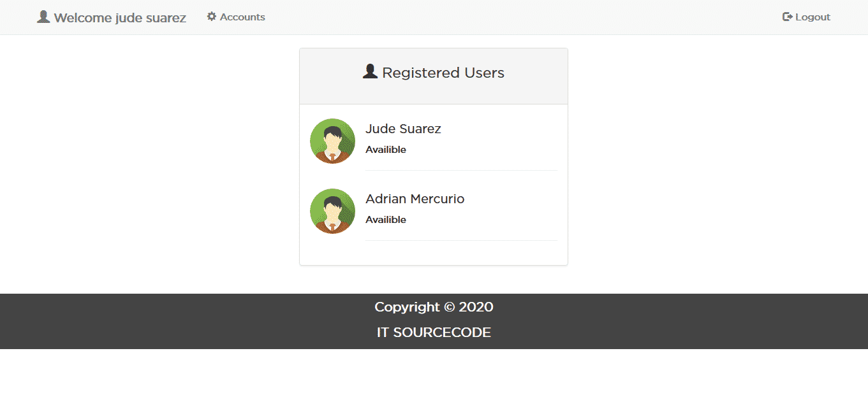Click the IT SOURCECODE footer text
Viewport: 868px width, 416px height.
tap(433, 332)
